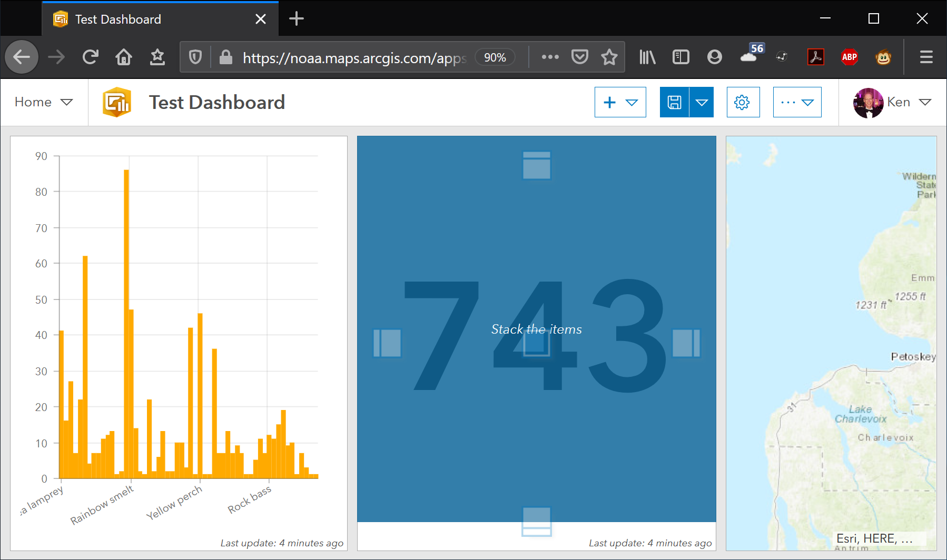The image size is (947, 560).
Task: Open the browser home page
Action: (124, 57)
